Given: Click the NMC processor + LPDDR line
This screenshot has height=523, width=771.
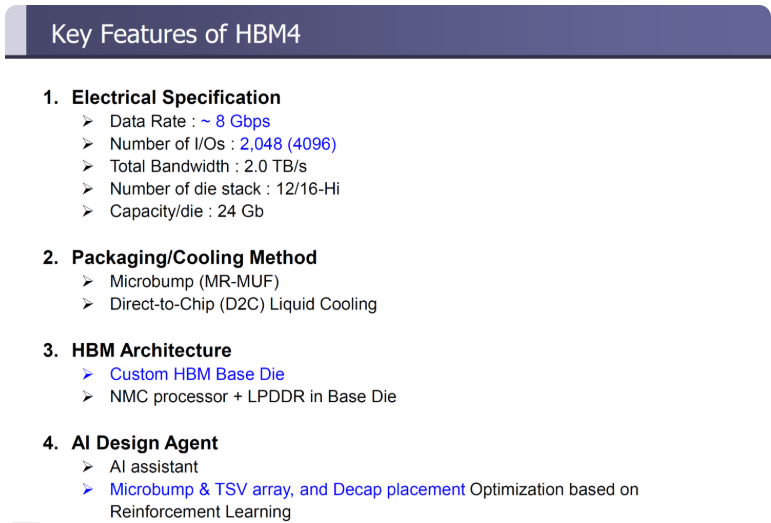Looking at the screenshot, I should (x=253, y=397).
